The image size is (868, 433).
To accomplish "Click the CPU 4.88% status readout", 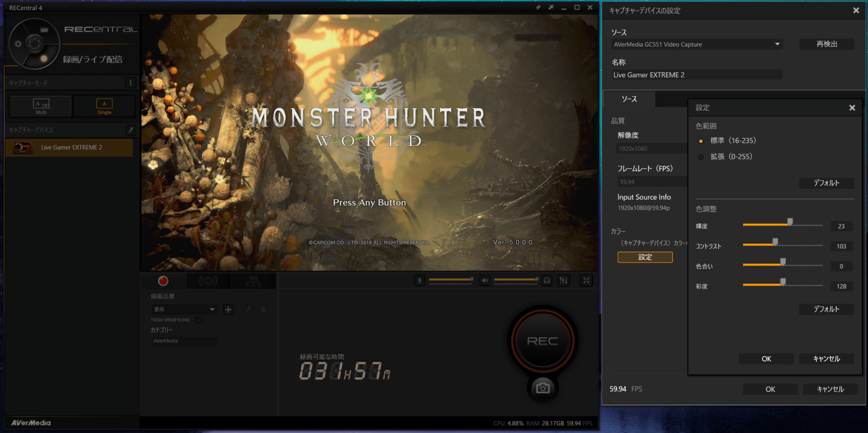I will pyautogui.click(x=509, y=423).
